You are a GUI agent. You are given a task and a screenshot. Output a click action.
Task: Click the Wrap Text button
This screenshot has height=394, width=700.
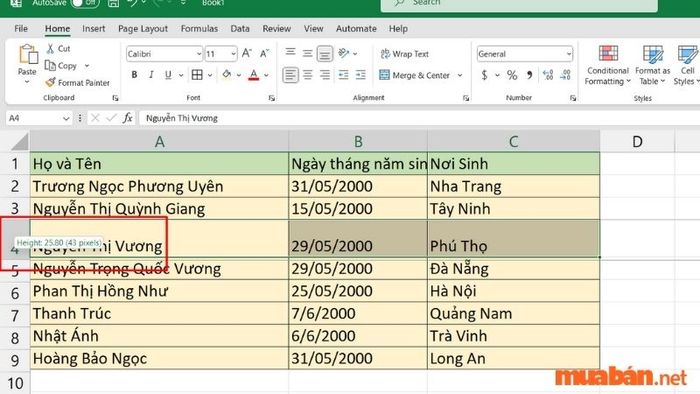tap(404, 54)
